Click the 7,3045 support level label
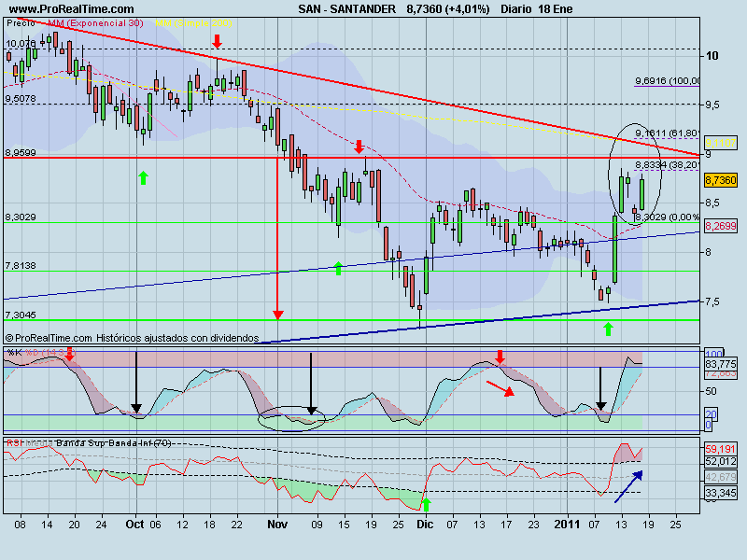Viewport: 747px width, 560px height. point(21,315)
